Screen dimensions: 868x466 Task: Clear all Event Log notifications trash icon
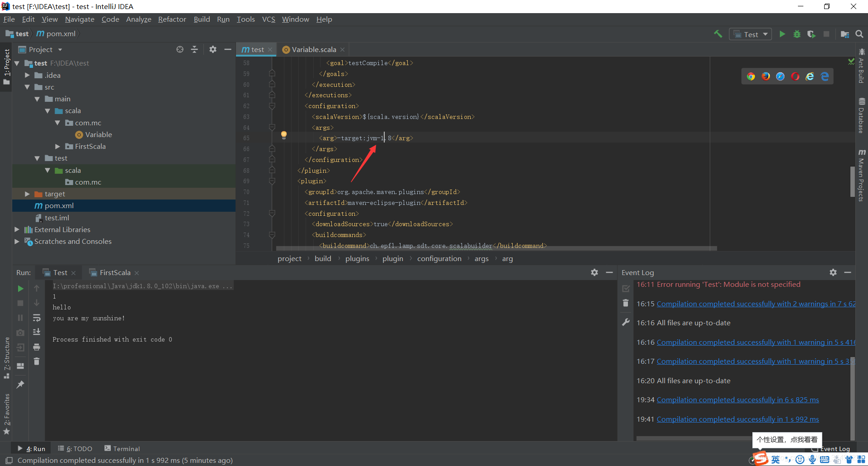626,303
